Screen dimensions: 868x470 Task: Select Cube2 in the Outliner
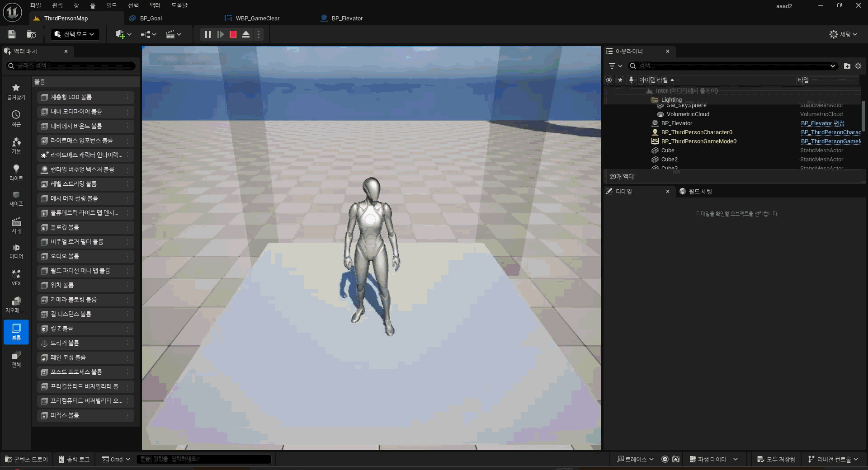[x=669, y=160]
